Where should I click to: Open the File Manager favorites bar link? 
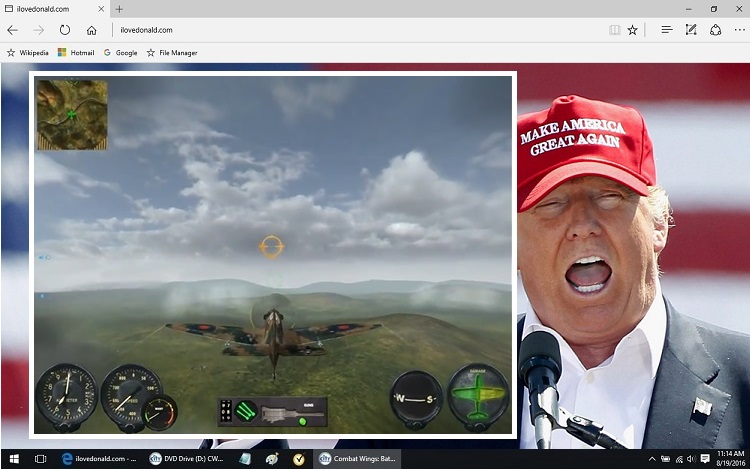tap(172, 53)
